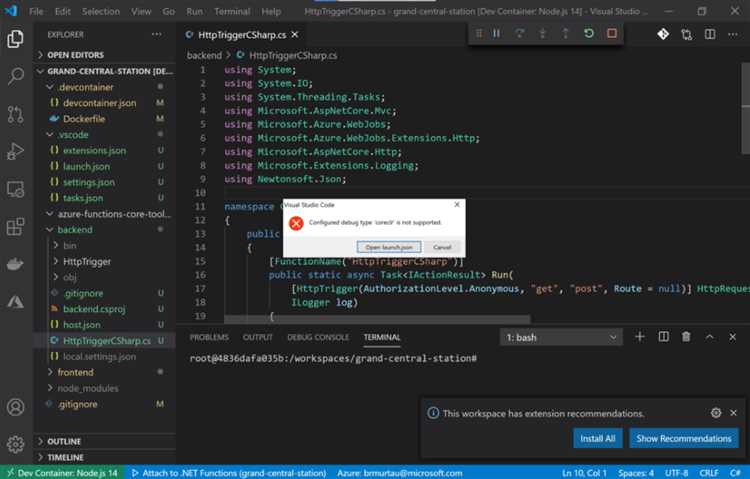Switch to the Problems panel tab
750x479 pixels.
[x=209, y=337]
